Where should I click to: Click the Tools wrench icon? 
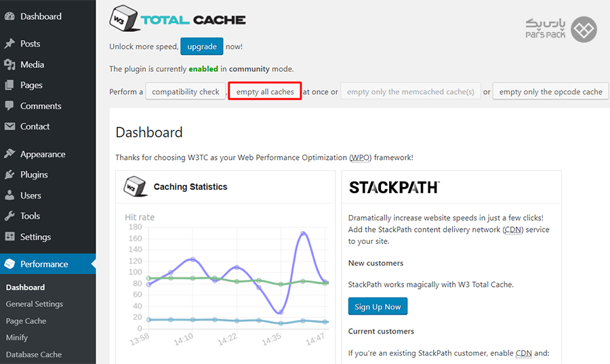(9, 216)
